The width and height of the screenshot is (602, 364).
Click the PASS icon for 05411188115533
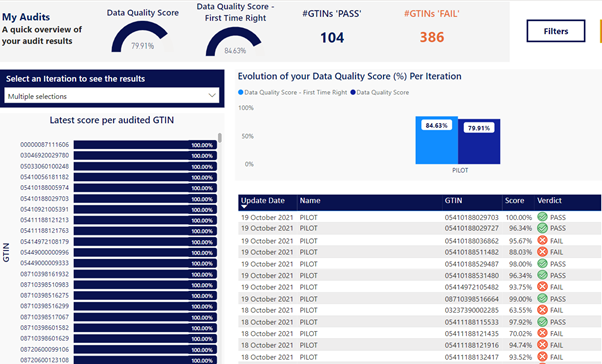542,322
